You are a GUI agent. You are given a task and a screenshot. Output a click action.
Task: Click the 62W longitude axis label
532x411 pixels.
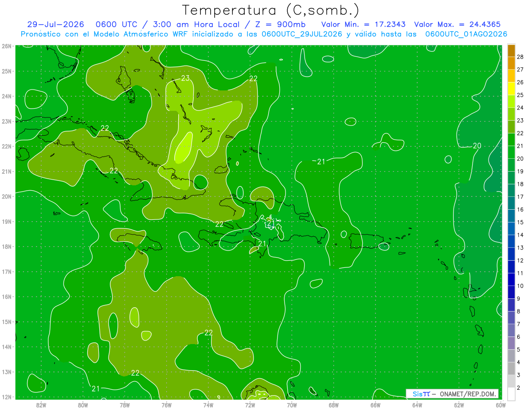tap(459, 404)
